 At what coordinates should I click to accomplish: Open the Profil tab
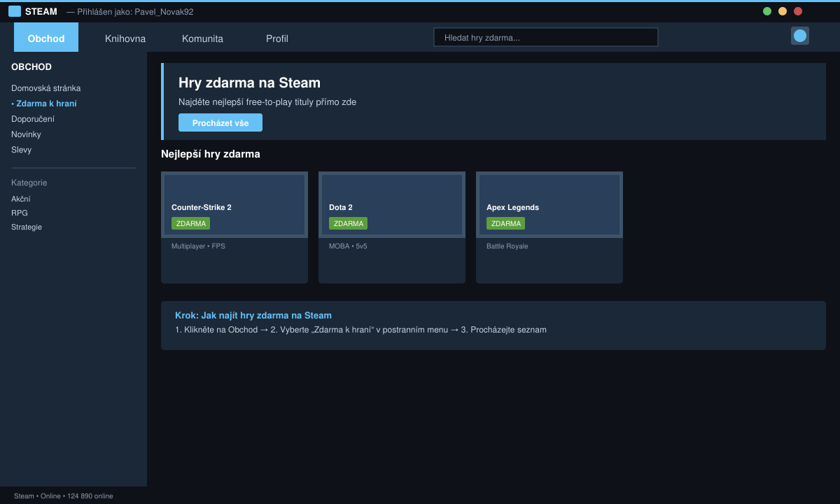click(x=277, y=38)
